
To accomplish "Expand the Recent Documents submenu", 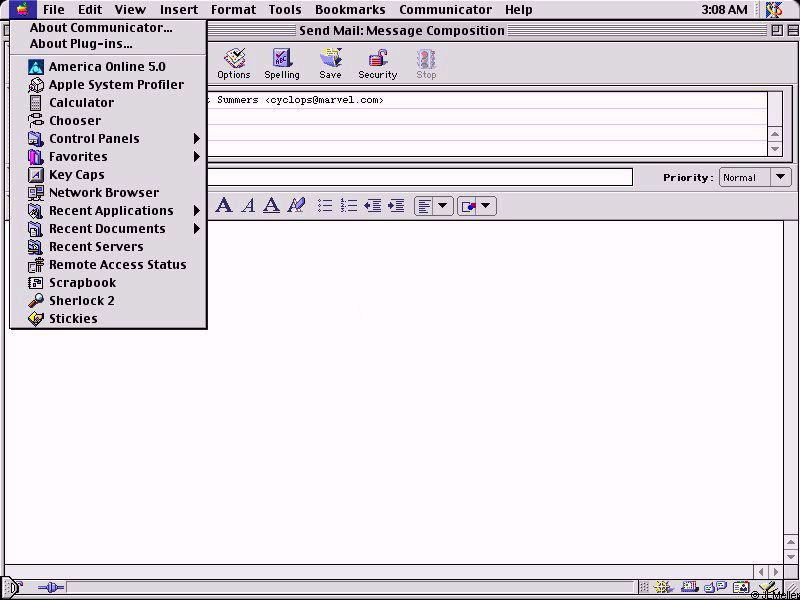I will coord(108,229).
